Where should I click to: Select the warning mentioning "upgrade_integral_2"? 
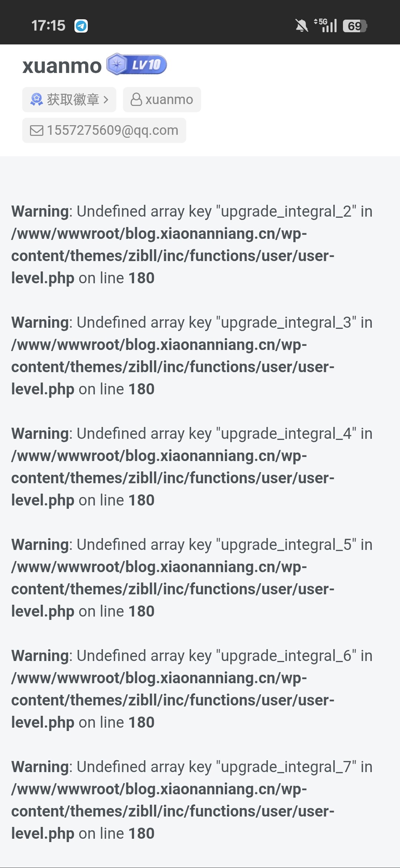(191, 244)
